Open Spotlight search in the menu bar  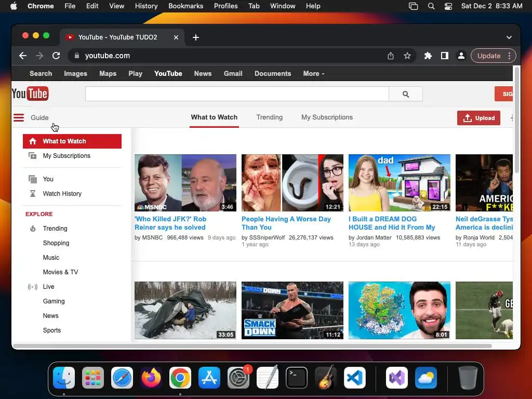(431, 6)
